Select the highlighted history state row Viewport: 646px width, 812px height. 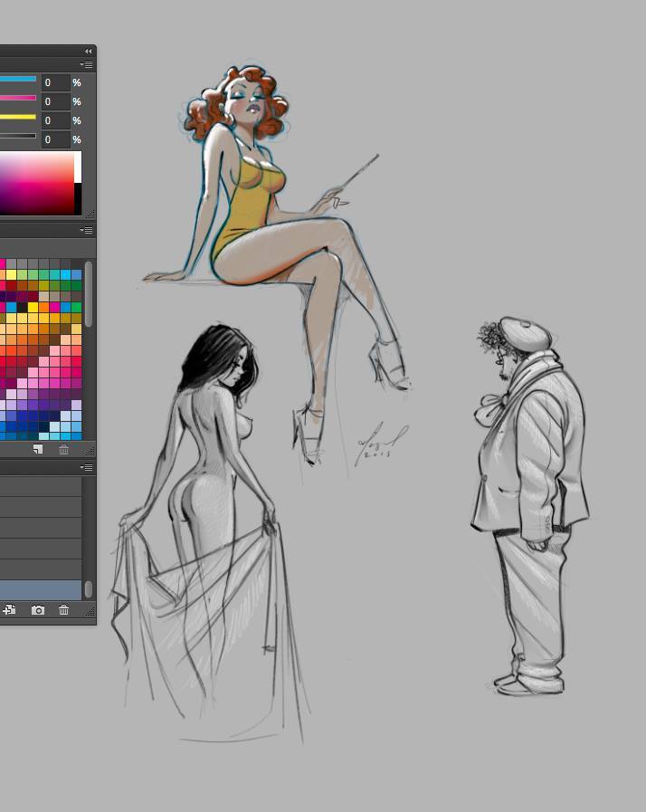click(x=41, y=590)
